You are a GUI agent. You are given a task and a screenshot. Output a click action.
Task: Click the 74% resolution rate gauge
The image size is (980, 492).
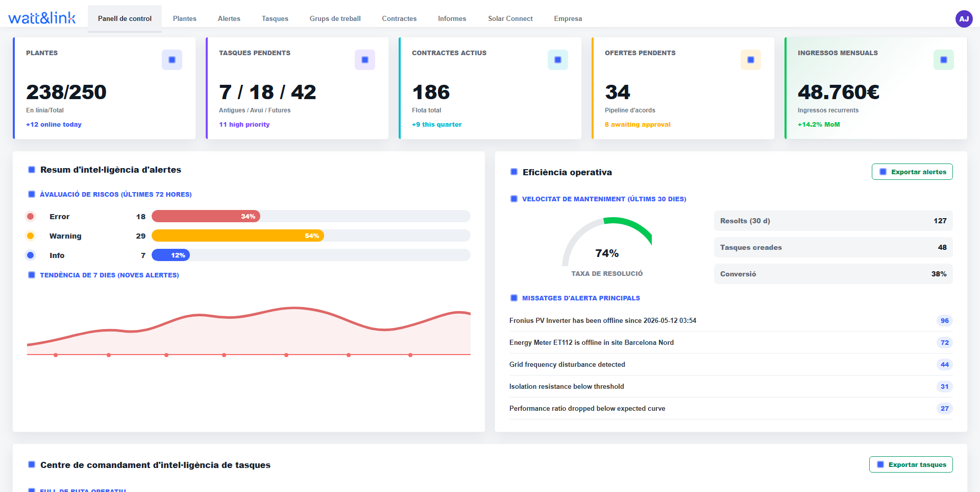[x=607, y=242]
